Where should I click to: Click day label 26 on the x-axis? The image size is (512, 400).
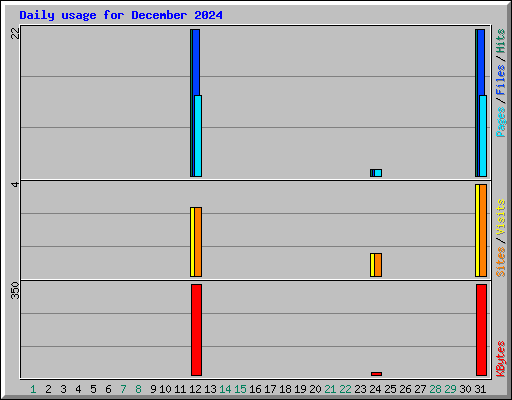405,389
